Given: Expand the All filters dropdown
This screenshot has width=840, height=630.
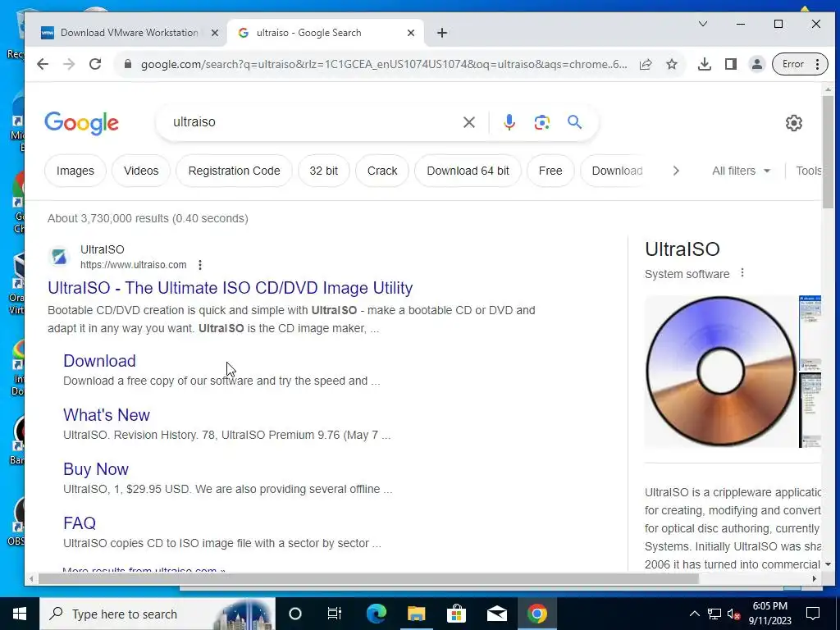Looking at the screenshot, I should [741, 171].
